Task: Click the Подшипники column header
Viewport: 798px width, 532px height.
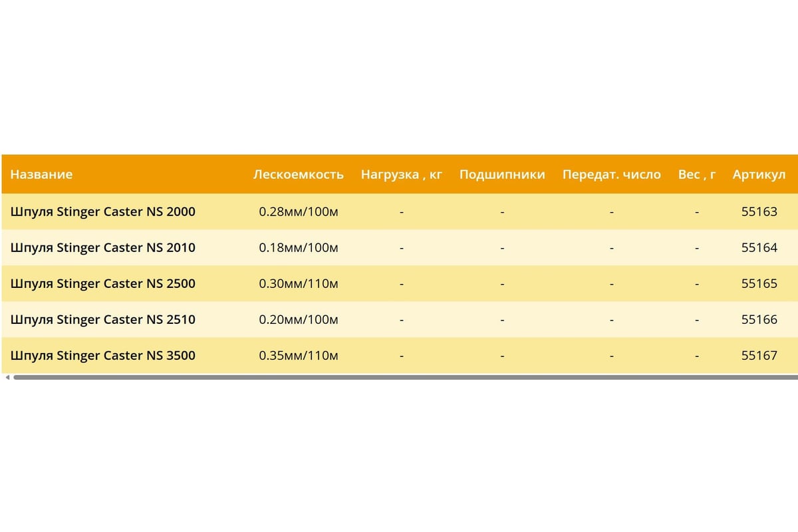Action: [502, 174]
